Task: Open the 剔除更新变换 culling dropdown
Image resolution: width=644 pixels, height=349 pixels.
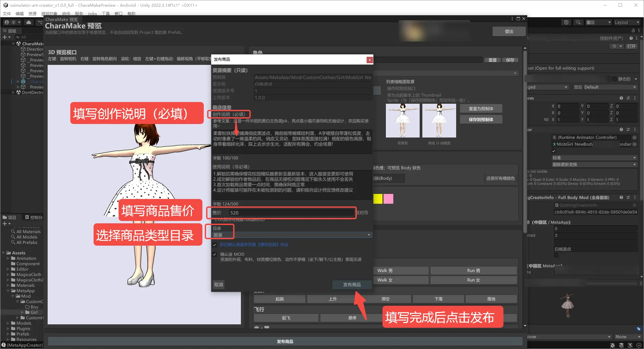Action: [594, 165]
